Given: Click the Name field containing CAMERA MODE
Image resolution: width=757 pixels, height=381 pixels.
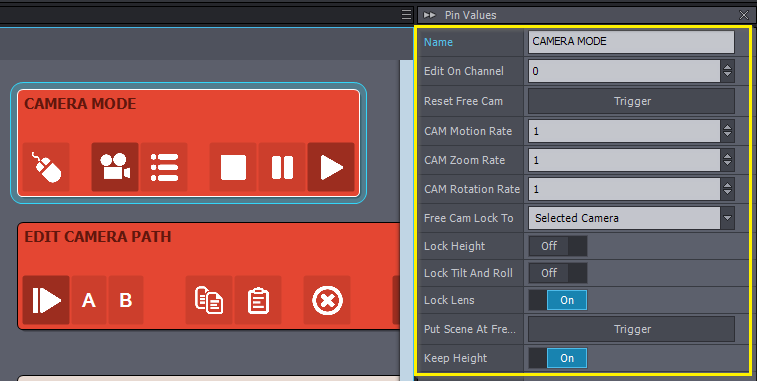Looking at the screenshot, I should coord(631,42).
